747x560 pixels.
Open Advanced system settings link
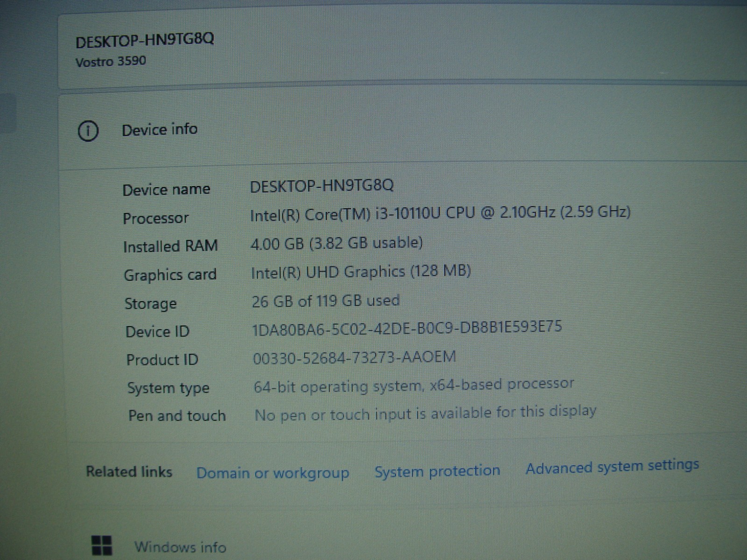[612, 466]
